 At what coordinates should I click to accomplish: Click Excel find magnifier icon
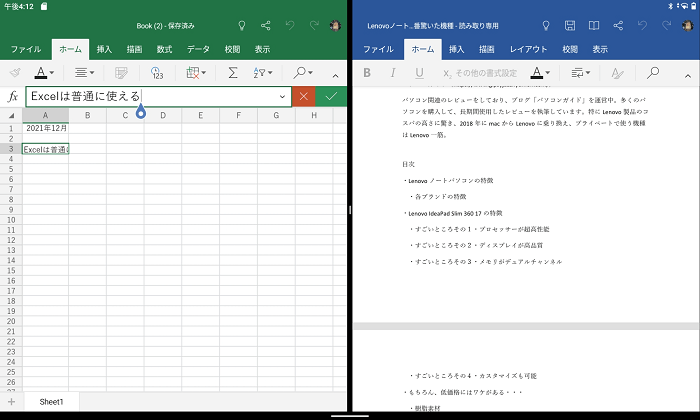pyautogui.click(x=300, y=72)
